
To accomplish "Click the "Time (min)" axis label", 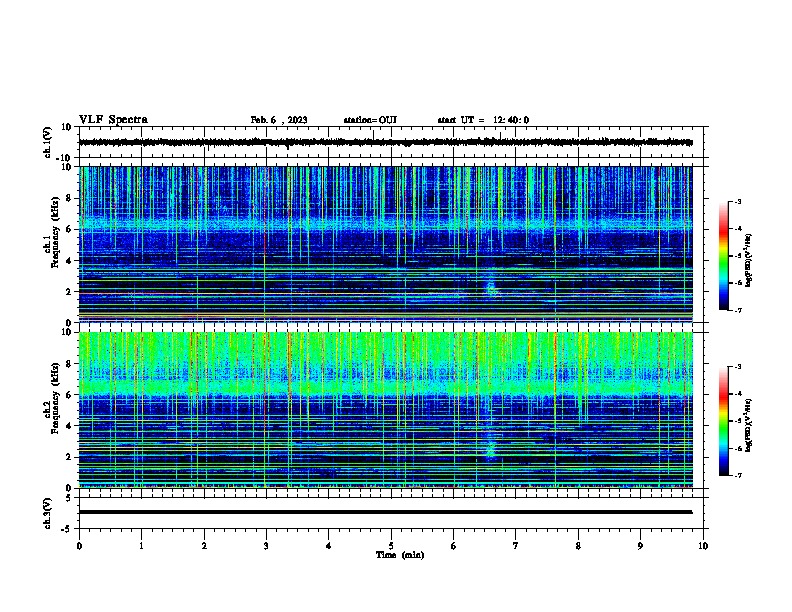I will [x=400, y=555].
